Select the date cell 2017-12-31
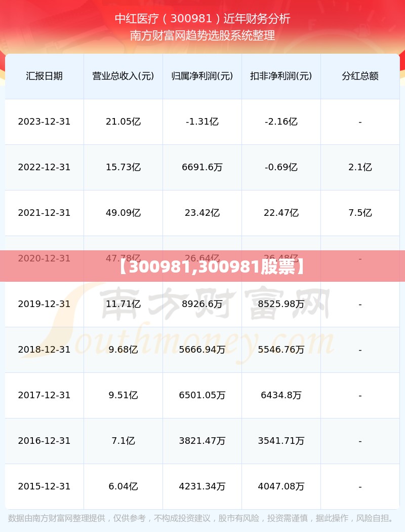The height and width of the screenshot is (532, 405). coord(45,395)
